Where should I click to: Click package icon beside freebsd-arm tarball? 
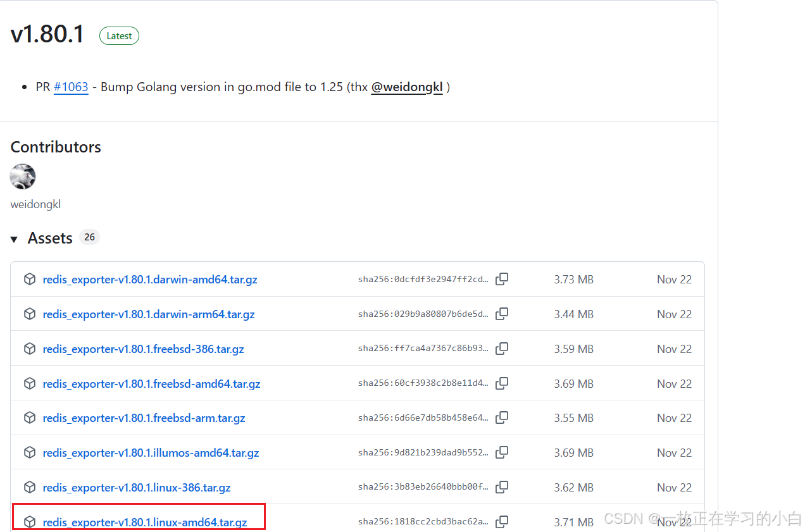[30, 418]
